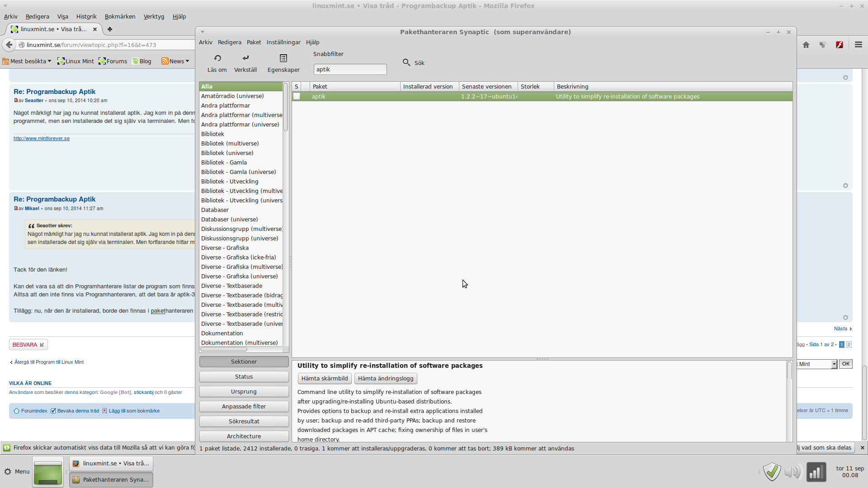Viewport: 868px width, 488px height.
Task: Click the section list horizontal scrollbar
Action: [x=224, y=349]
